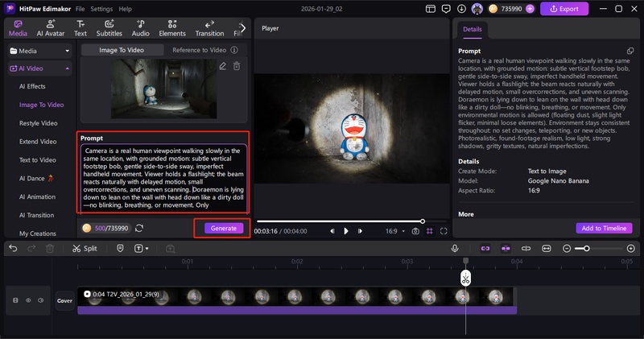Click the uploaded Doraemon corridor image thumbnail
This screenshot has width=644, height=339.
click(163, 89)
